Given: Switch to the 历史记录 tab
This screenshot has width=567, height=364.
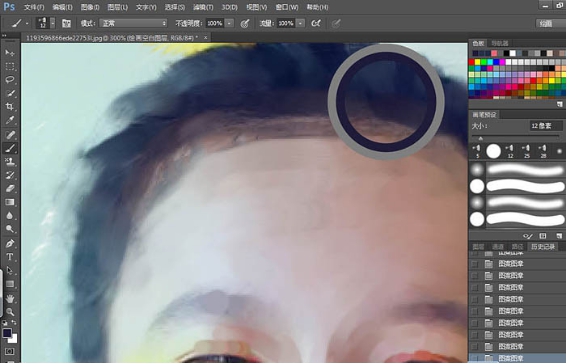Looking at the screenshot, I should (x=543, y=247).
